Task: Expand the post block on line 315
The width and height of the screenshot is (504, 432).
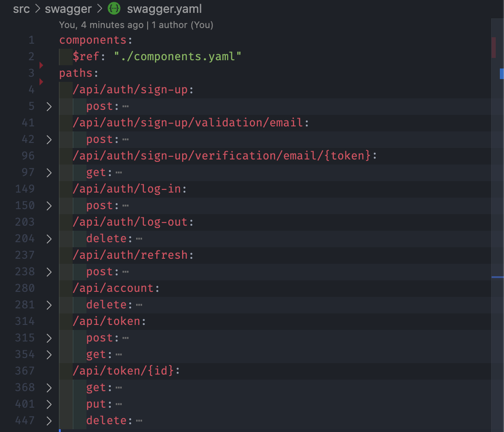Action: tap(49, 338)
